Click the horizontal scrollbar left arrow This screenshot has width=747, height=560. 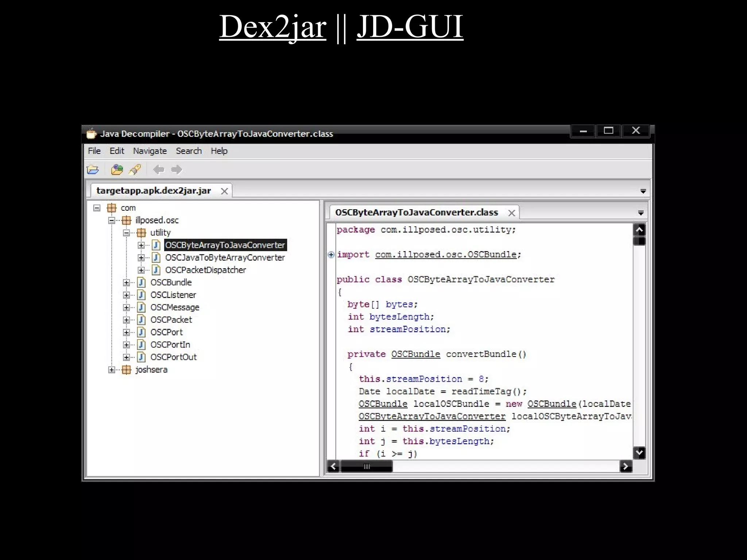[333, 466]
